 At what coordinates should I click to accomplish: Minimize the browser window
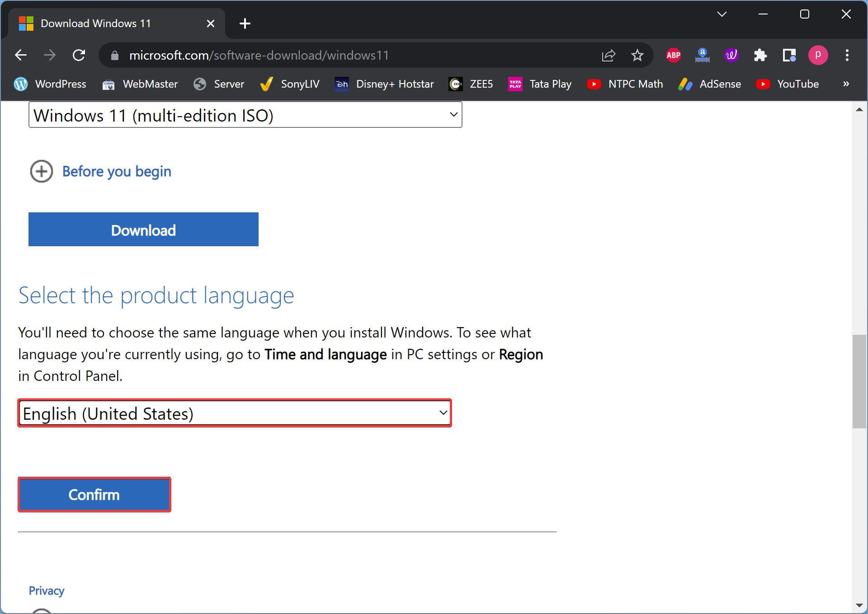[763, 14]
